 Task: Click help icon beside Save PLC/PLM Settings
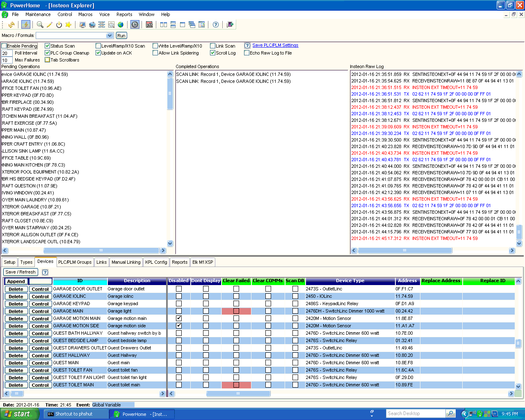click(x=247, y=46)
